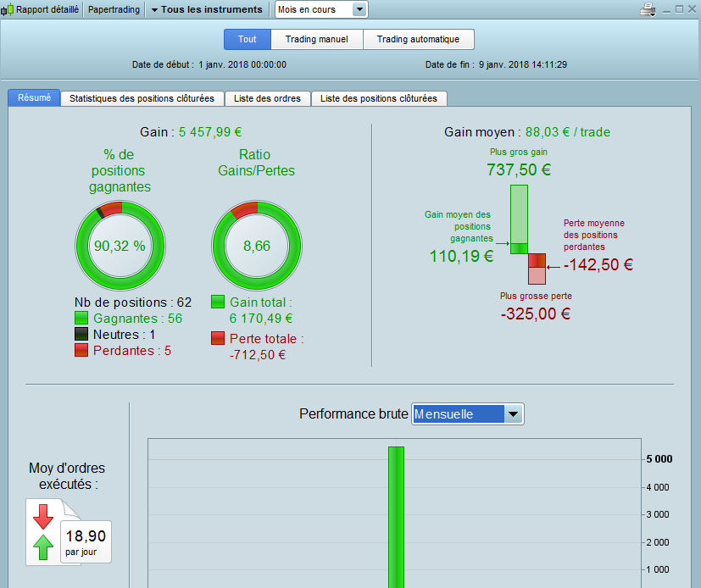Click the 1 000 axis label
The image size is (701, 588).
(x=658, y=569)
